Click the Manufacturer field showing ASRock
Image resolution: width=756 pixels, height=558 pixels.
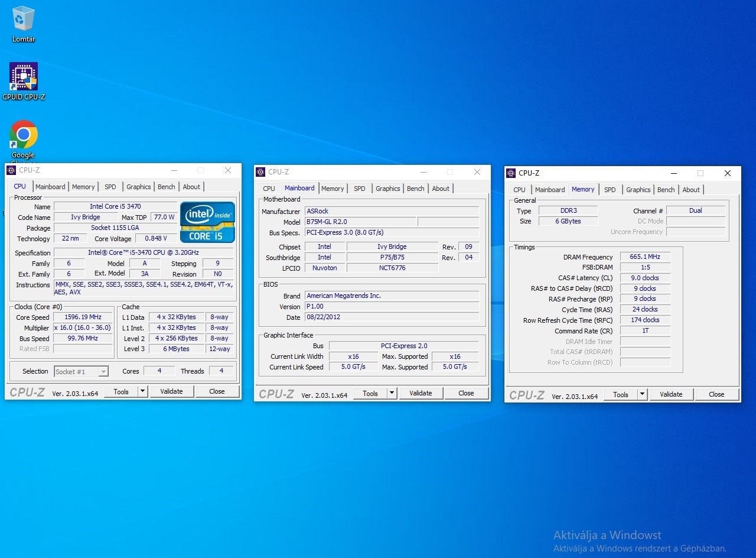coord(392,211)
